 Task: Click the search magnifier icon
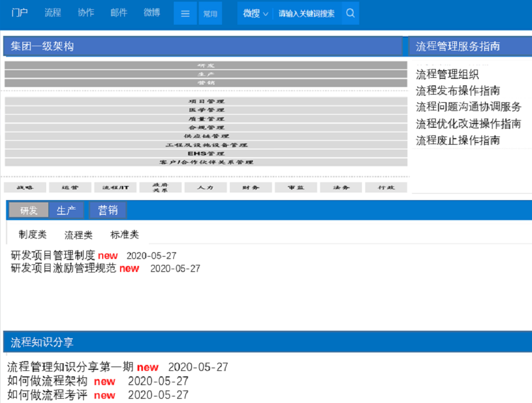click(x=351, y=14)
